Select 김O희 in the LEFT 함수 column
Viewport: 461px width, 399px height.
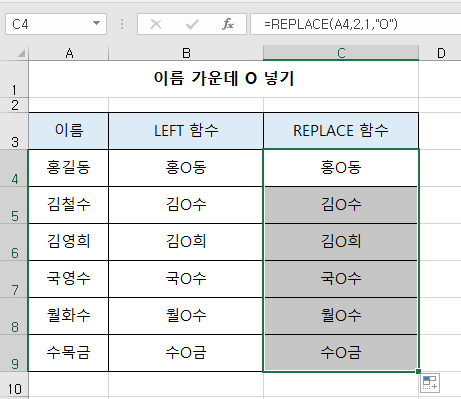186,242
